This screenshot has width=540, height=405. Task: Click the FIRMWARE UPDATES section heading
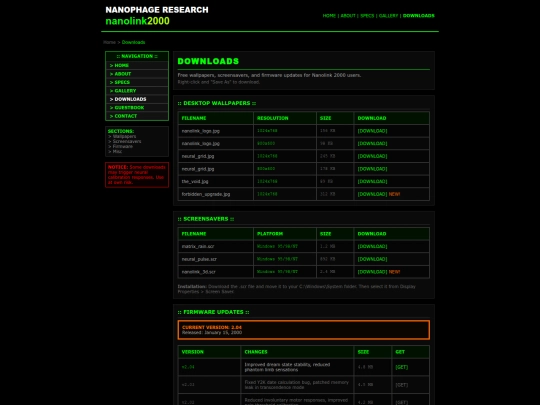point(214,312)
